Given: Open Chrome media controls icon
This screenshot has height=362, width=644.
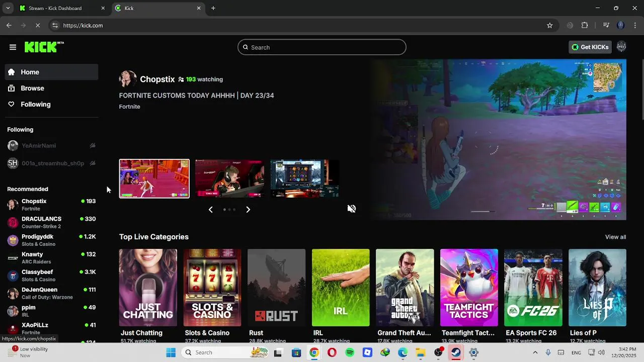Looking at the screenshot, I should click(x=606, y=25).
